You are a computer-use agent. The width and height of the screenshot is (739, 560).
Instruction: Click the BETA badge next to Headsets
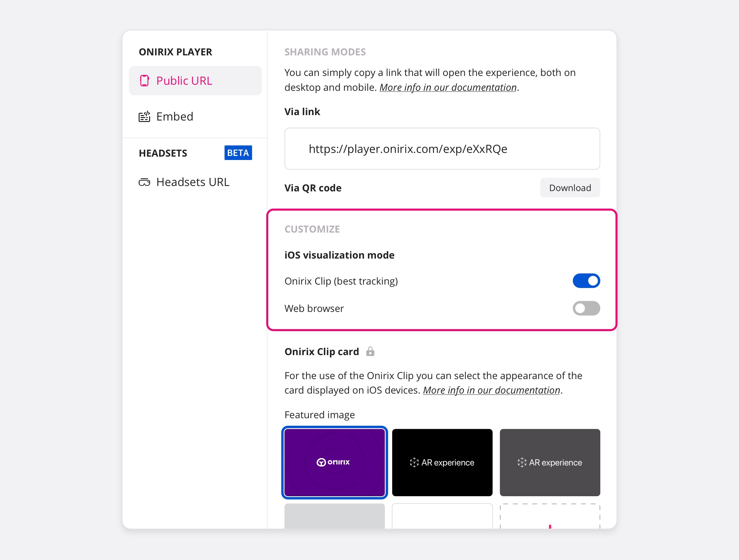(x=238, y=153)
